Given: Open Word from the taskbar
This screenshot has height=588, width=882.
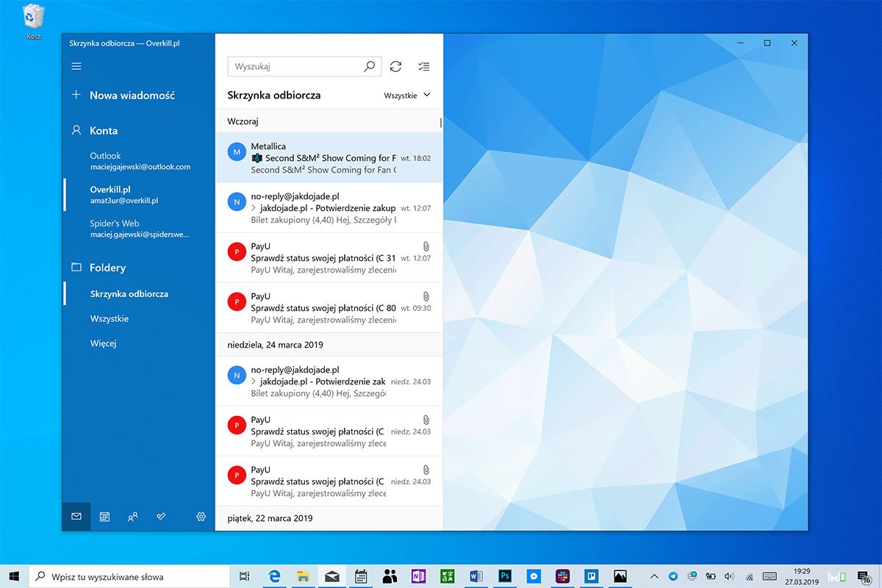Looking at the screenshot, I should click(476, 576).
